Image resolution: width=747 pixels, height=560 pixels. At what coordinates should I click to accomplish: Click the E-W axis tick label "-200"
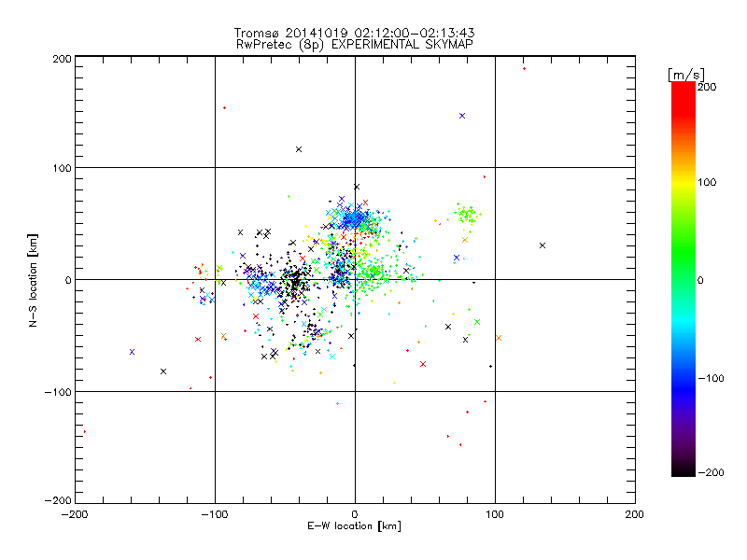[x=75, y=514]
